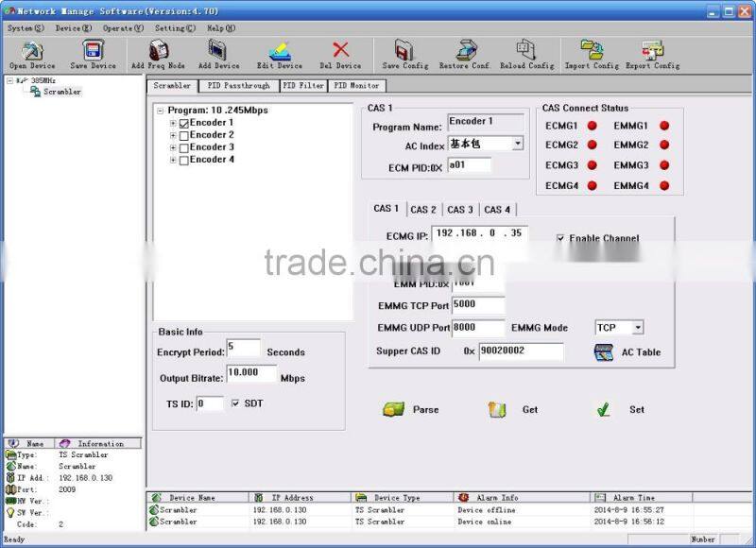The height and width of the screenshot is (548, 756).
Task: Switch to the CAS 3 tab
Action: pos(460,210)
